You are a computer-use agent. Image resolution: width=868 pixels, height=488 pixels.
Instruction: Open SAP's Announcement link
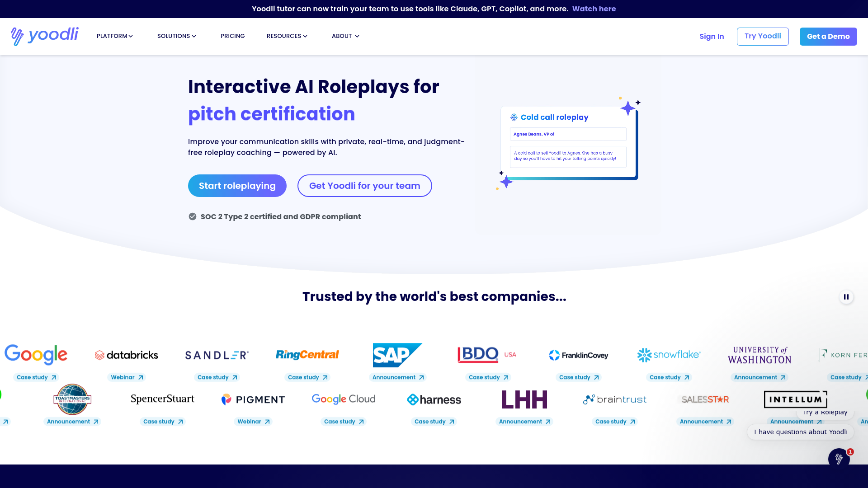pyautogui.click(x=398, y=377)
